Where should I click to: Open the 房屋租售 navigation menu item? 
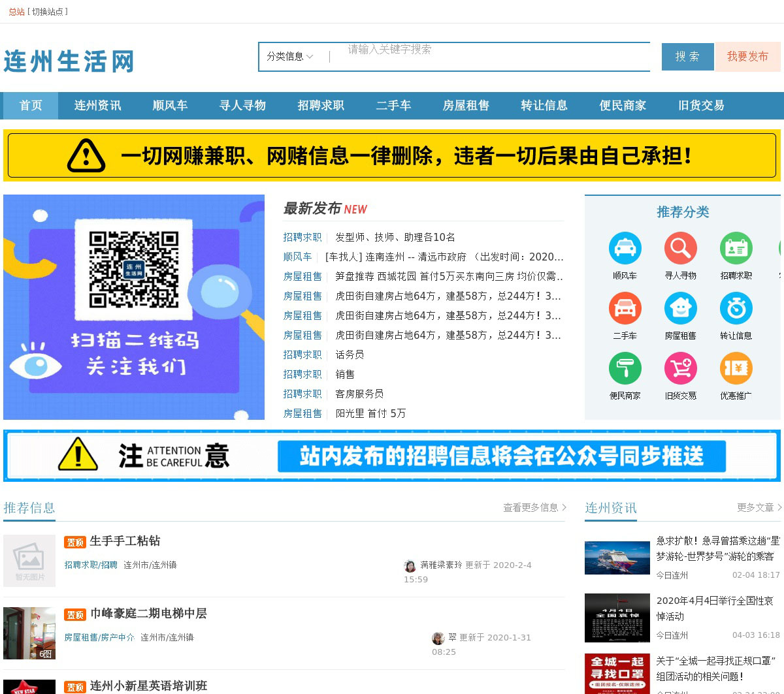pos(466,106)
